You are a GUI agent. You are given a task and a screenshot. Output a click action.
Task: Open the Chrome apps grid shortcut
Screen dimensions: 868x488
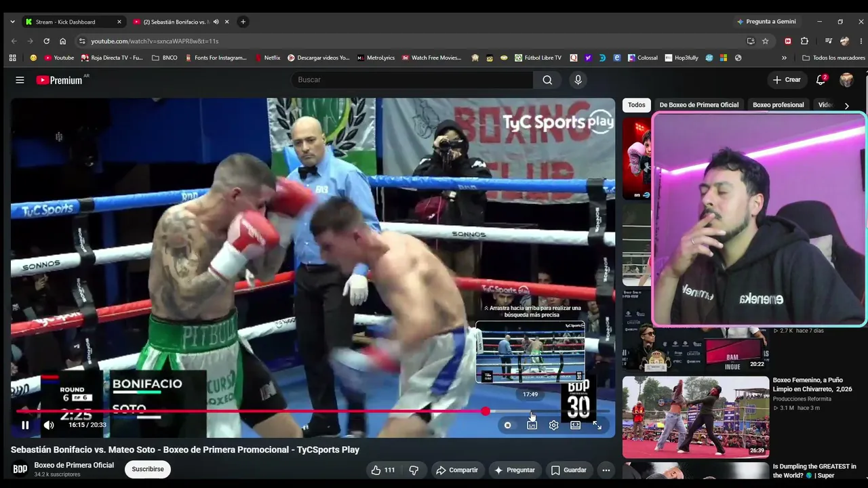[12, 58]
